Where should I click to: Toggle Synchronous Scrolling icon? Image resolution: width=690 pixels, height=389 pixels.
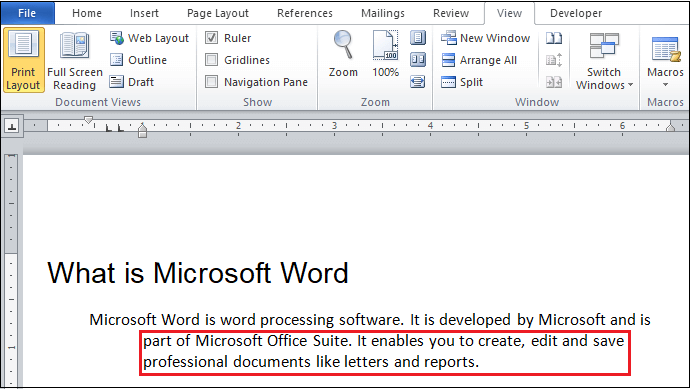[x=554, y=60]
